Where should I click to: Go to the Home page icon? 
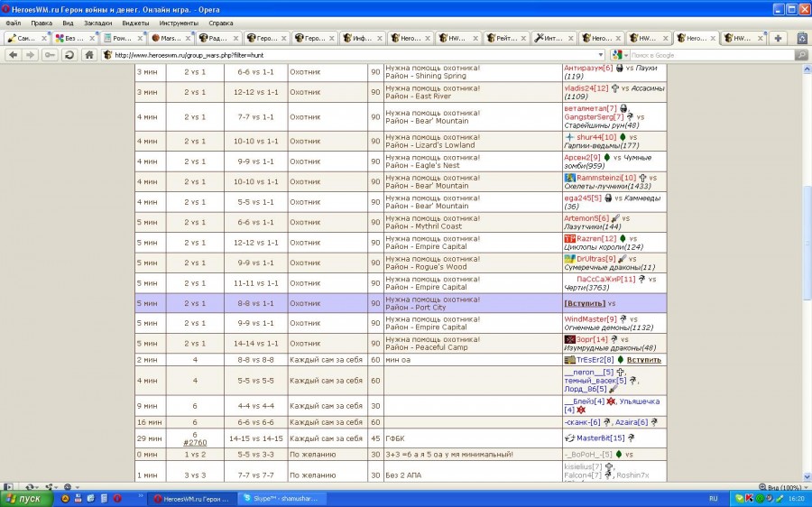88,55
